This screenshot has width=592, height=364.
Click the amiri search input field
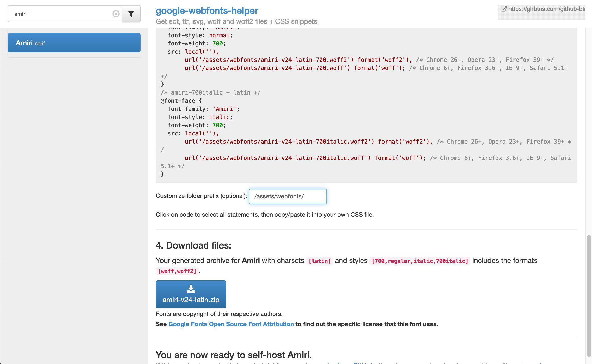(x=65, y=14)
